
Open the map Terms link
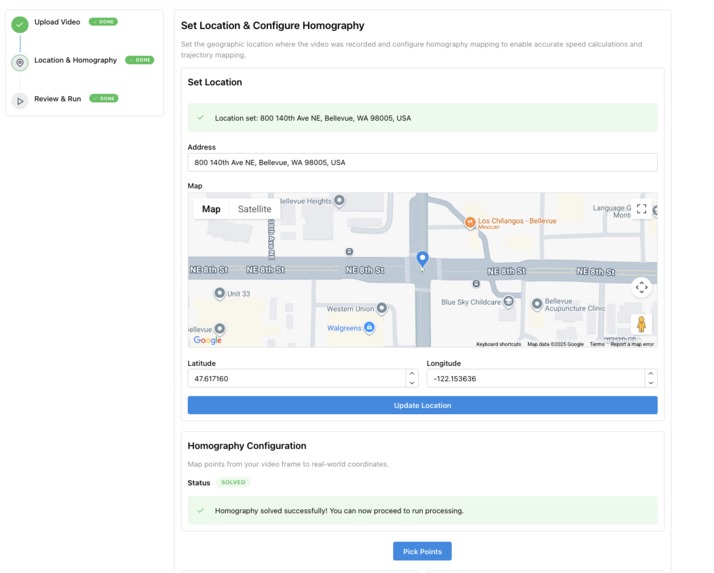tap(597, 344)
